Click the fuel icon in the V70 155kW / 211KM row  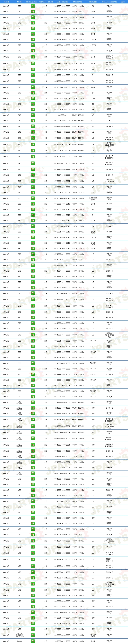pos(33,490)
